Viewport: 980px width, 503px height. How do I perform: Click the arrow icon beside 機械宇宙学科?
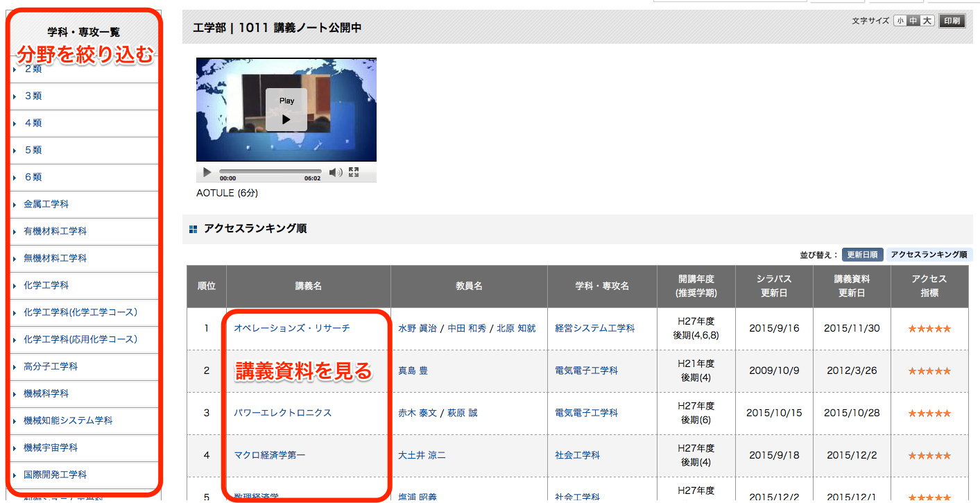click(15, 448)
